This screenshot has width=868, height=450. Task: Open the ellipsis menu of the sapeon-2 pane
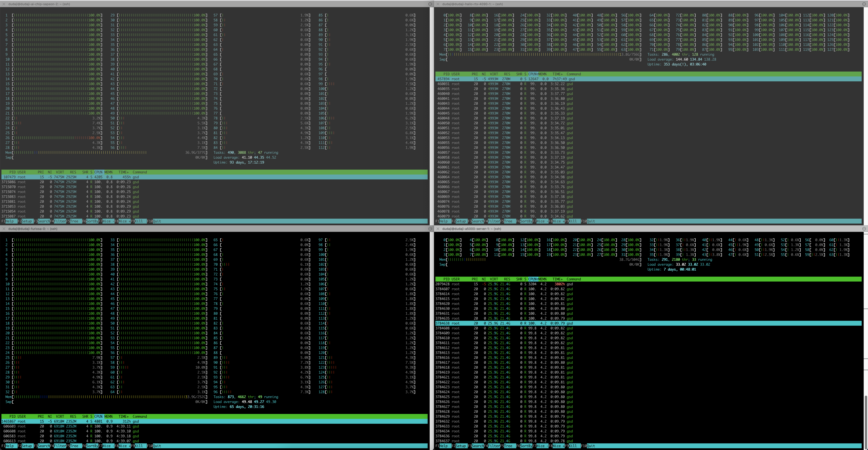tap(430, 4)
